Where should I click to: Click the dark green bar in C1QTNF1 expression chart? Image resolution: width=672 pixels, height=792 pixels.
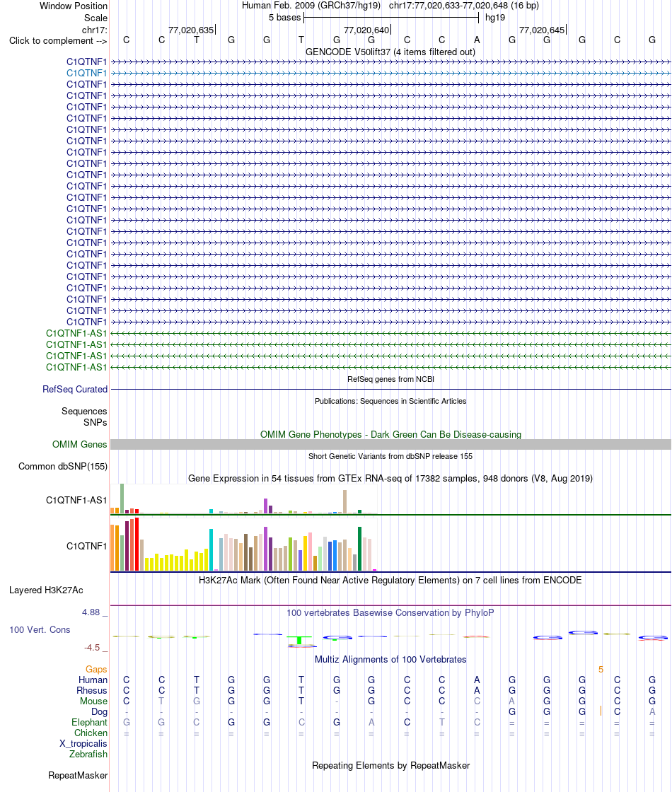360,549
